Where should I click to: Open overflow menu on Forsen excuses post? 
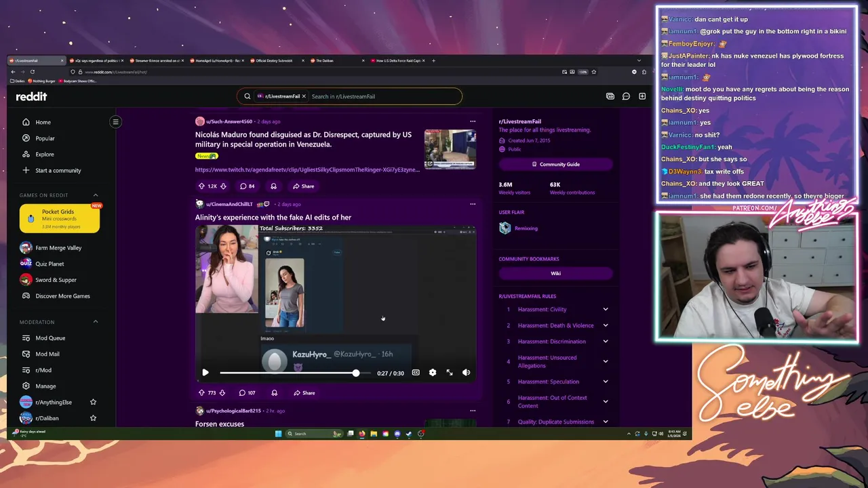(x=473, y=411)
